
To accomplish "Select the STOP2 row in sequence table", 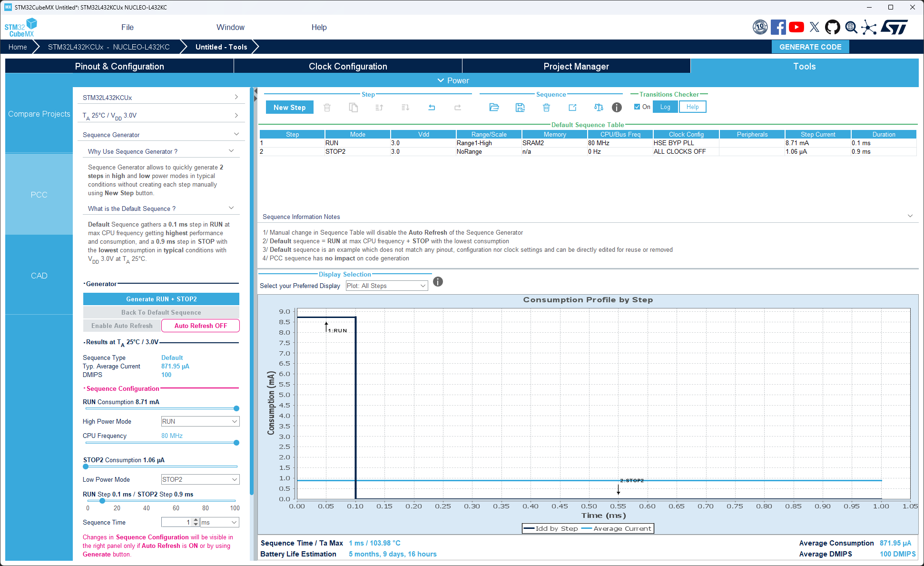I will [x=588, y=151].
